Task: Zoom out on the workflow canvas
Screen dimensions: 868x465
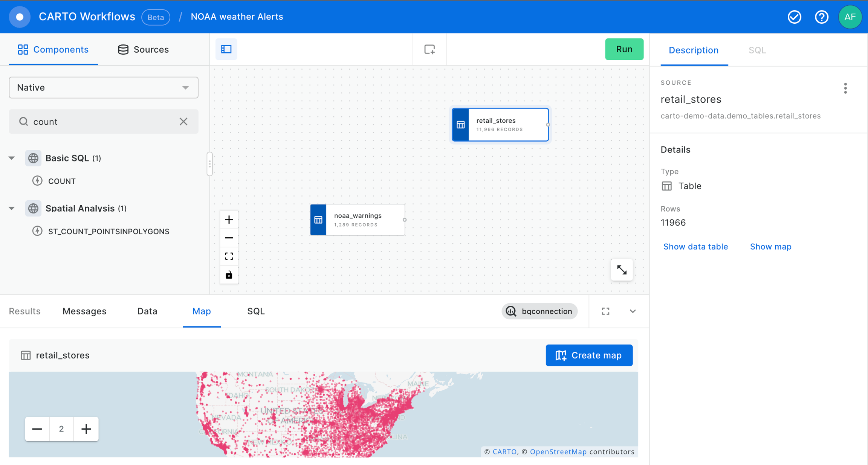Action: coord(229,238)
